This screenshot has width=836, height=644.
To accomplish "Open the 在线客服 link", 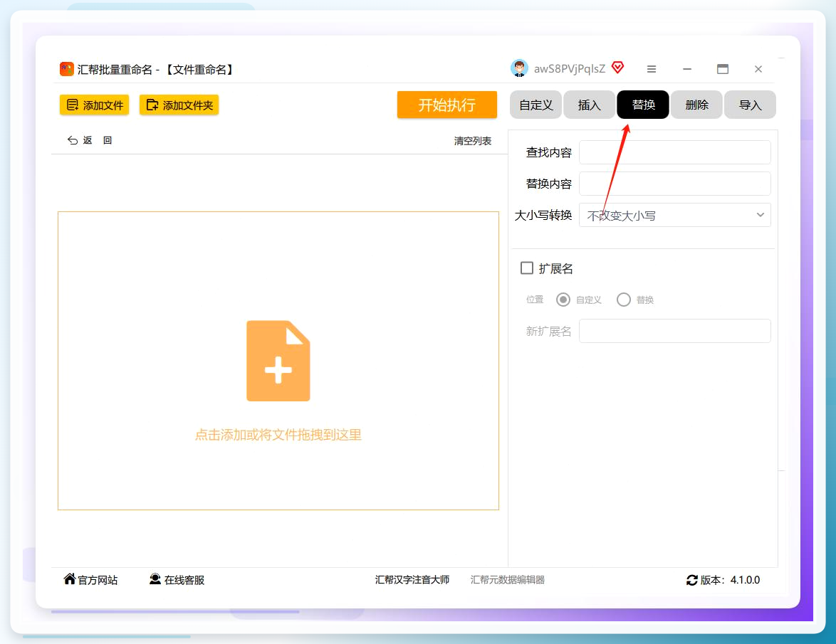I will (177, 579).
